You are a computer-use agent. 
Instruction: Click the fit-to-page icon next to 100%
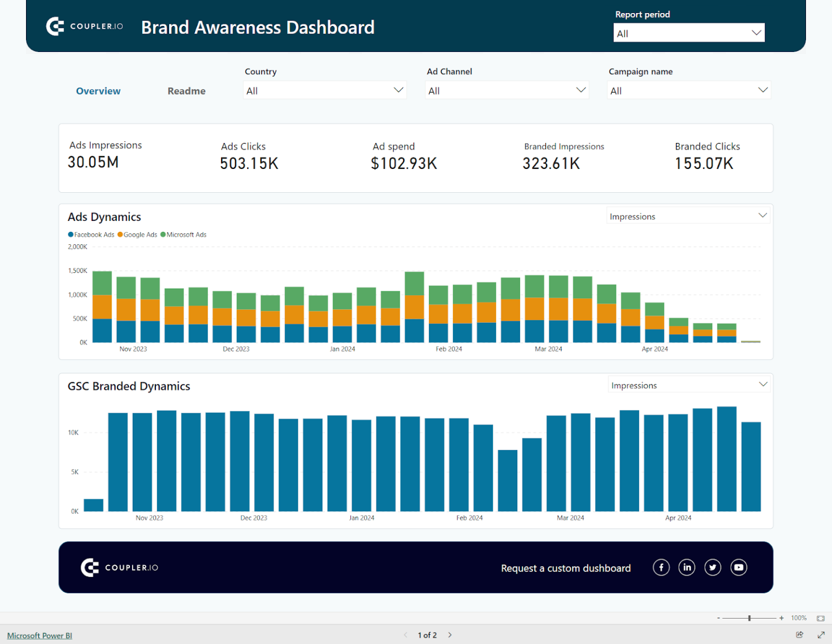(x=821, y=617)
